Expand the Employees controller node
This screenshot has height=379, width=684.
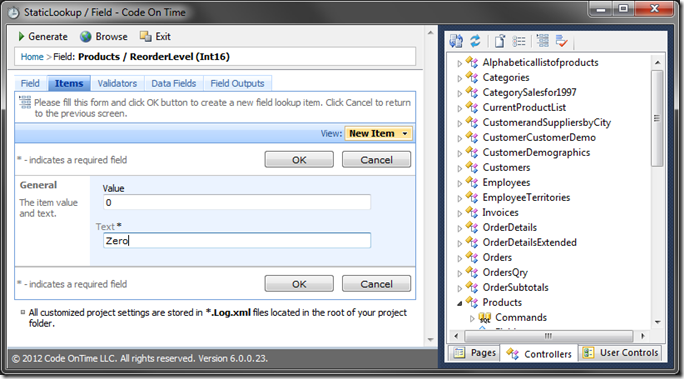point(459,184)
